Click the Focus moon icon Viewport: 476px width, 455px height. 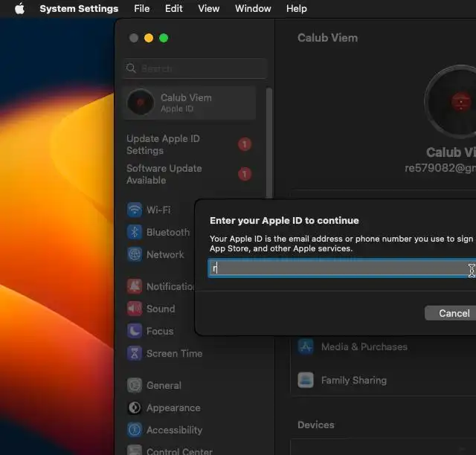coord(135,331)
